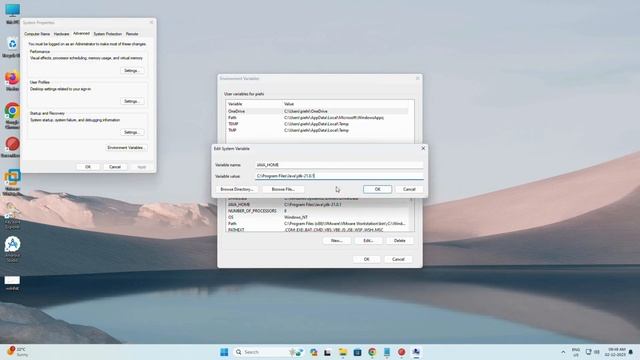Close the Edit System Variable dialog
Image resolution: width=640 pixels, height=360 pixels.
423,149
